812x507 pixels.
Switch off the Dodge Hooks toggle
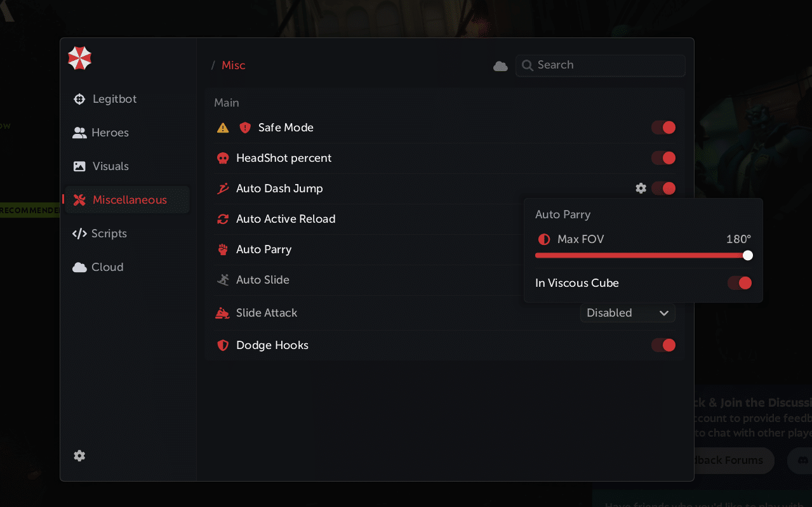pyautogui.click(x=663, y=345)
